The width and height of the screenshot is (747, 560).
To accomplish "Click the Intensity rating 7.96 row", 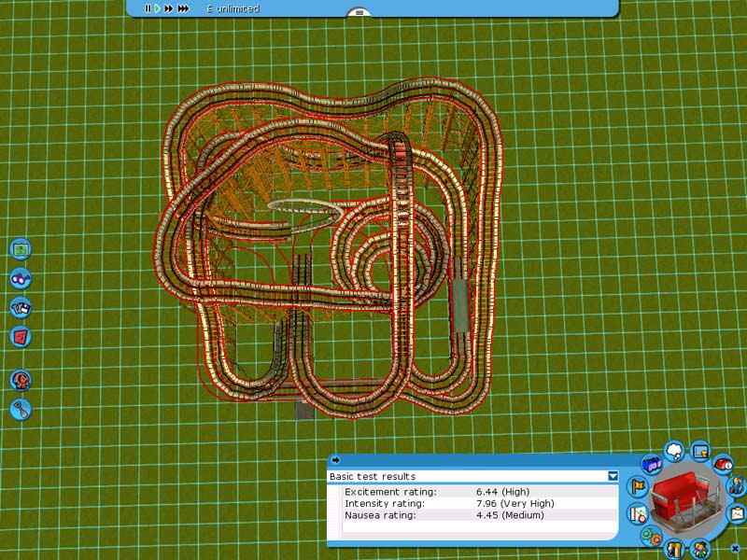I will tap(479, 503).
